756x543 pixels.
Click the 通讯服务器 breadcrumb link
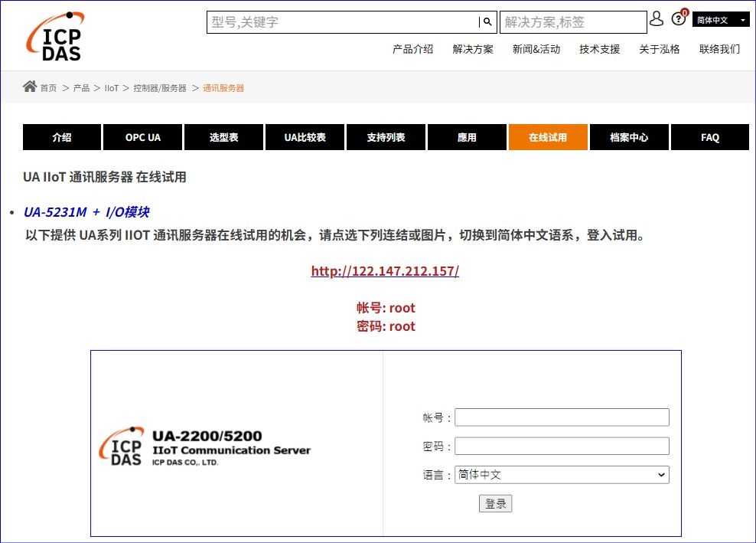[223, 88]
